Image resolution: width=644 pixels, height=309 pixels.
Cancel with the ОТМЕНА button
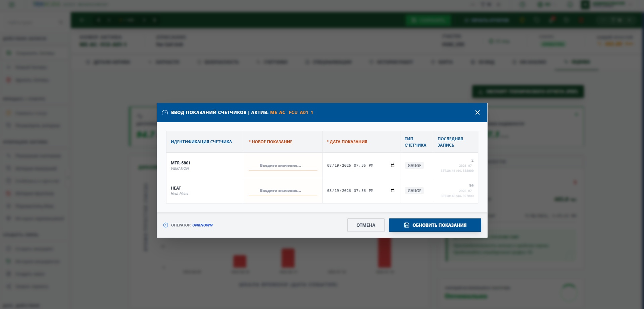pos(366,225)
